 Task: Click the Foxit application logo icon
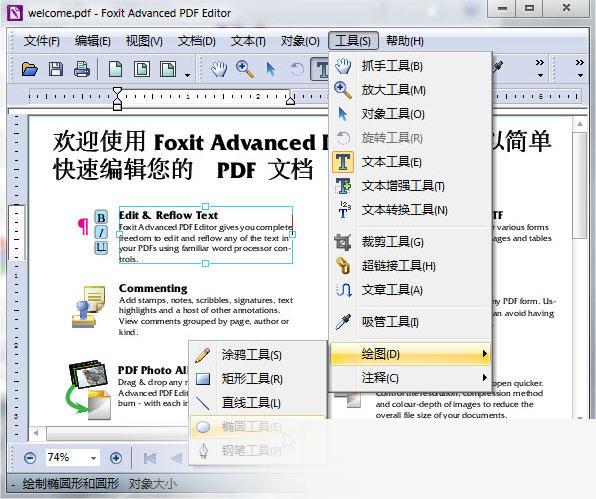pyautogui.click(x=15, y=13)
